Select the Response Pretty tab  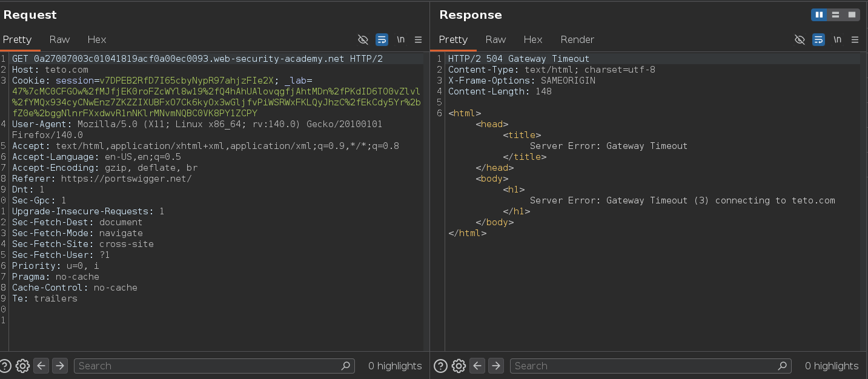pyautogui.click(x=453, y=39)
